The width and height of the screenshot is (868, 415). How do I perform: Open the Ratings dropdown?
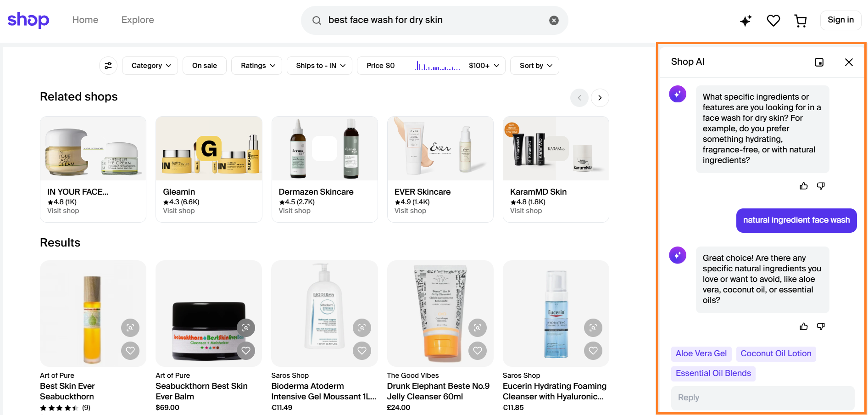click(256, 65)
